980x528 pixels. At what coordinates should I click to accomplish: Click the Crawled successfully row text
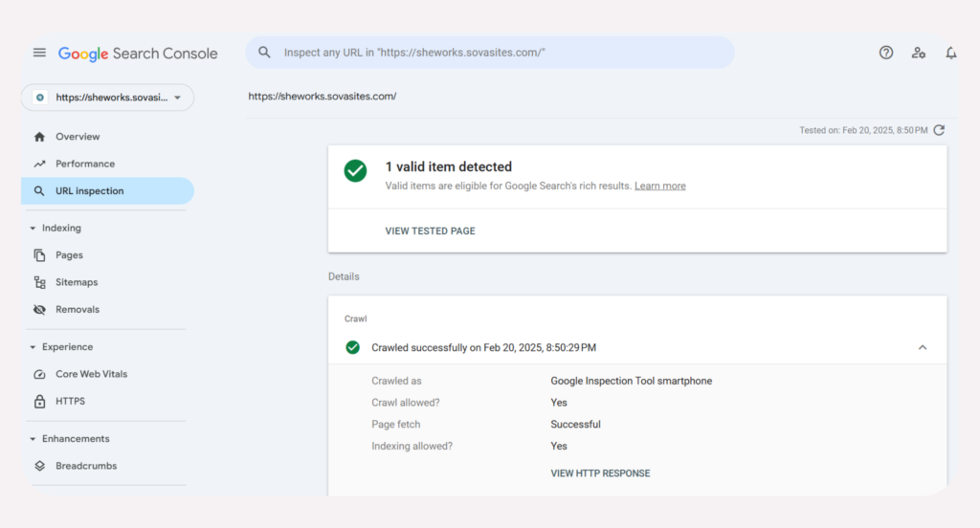[x=483, y=347]
